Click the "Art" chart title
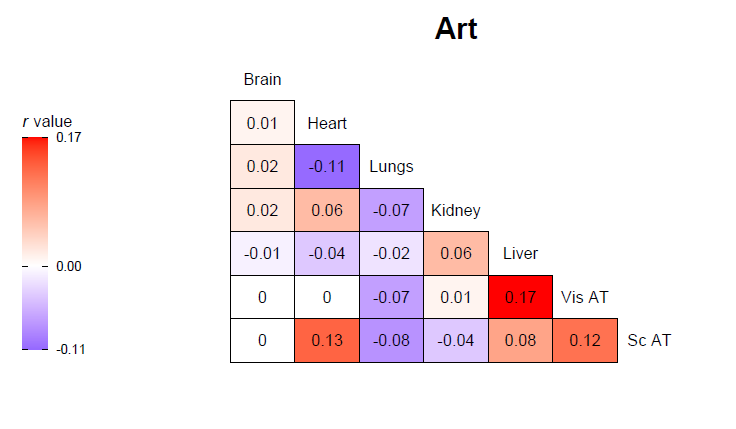Viewport: 736px width, 429px height. click(456, 29)
